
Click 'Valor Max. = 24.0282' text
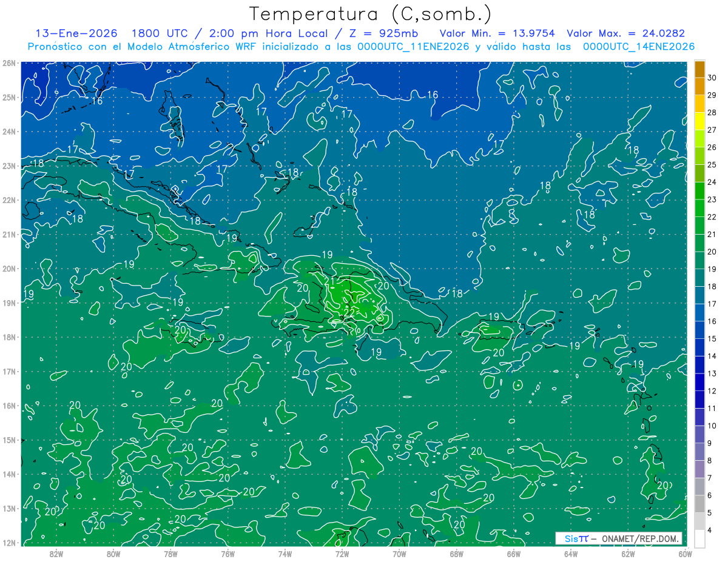click(x=625, y=33)
